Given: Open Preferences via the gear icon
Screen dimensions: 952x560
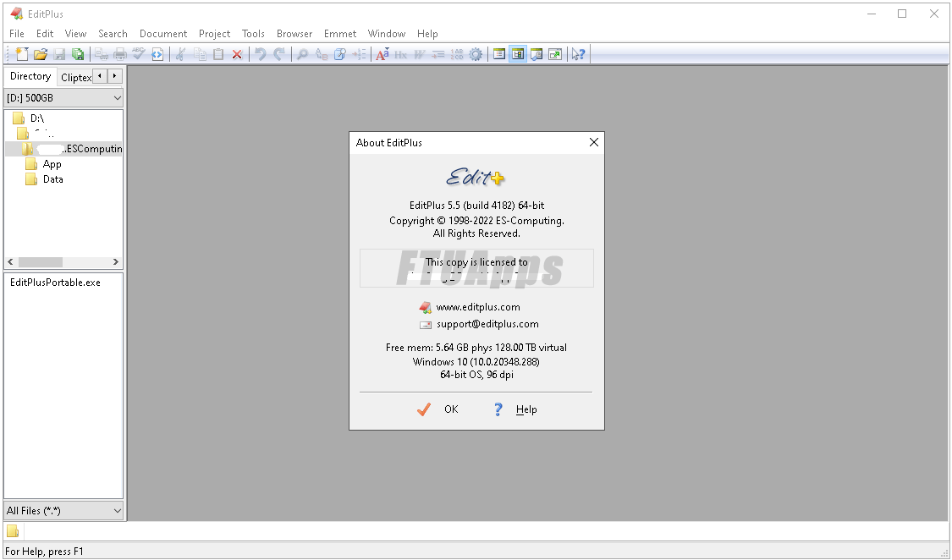Looking at the screenshot, I should point(476,54).
